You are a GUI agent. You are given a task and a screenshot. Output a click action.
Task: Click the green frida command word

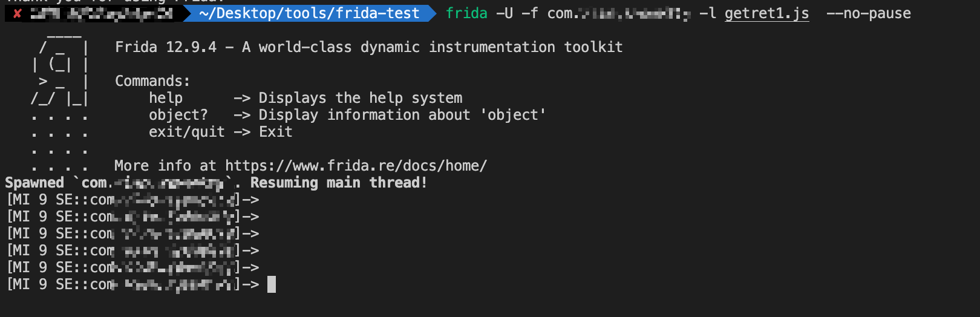(466, 13)
